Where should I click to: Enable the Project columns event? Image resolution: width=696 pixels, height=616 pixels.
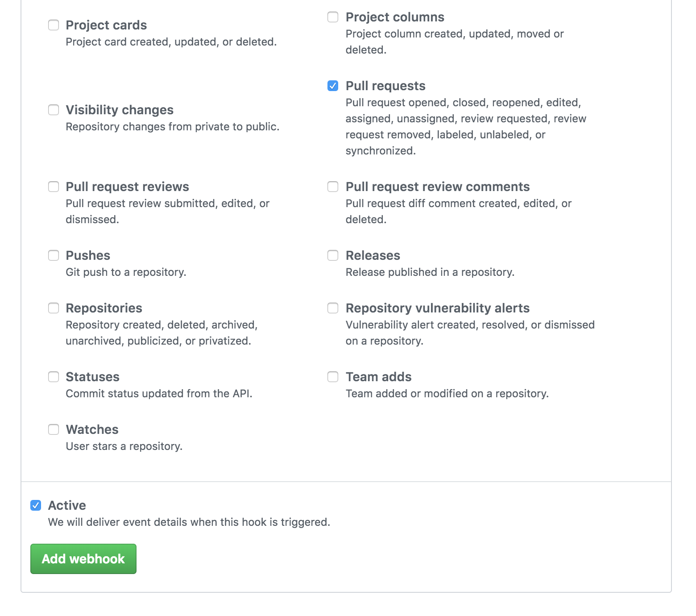point(333,17)
